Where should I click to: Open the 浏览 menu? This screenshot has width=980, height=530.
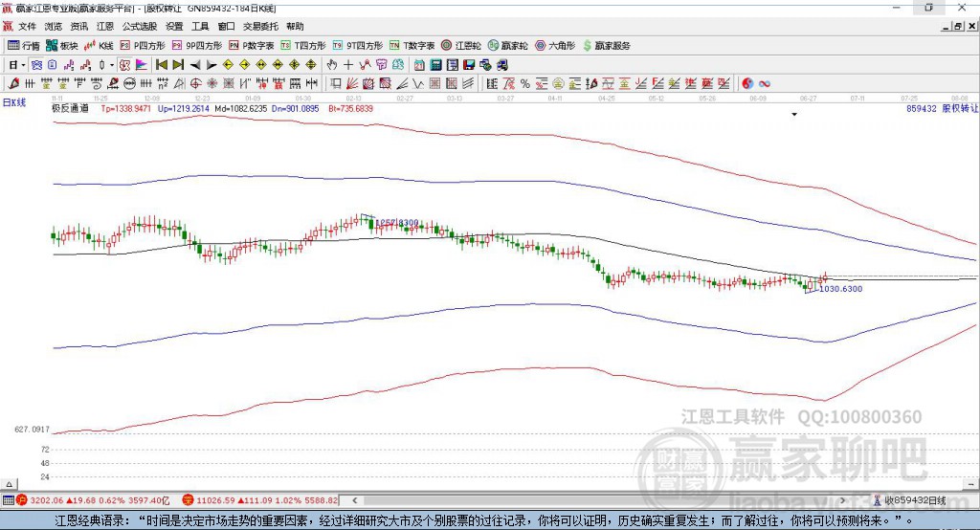click(54, 26)
